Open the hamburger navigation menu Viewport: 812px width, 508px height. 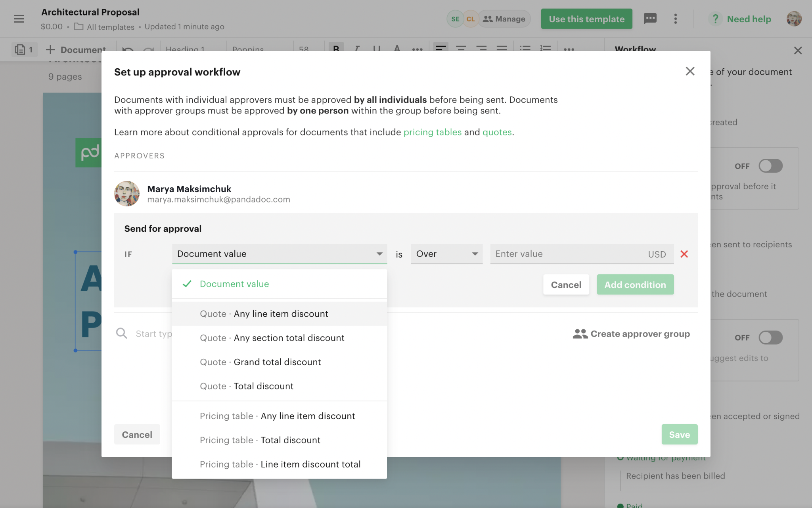point(19,19)
